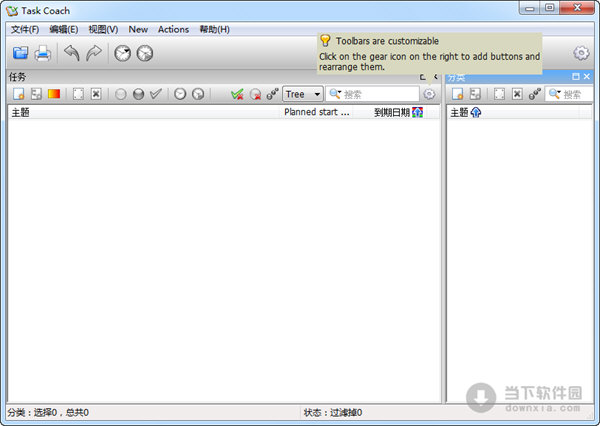Maximize the 任务 pane
This screenshot has width=600, height=426.
click(423, 77)
